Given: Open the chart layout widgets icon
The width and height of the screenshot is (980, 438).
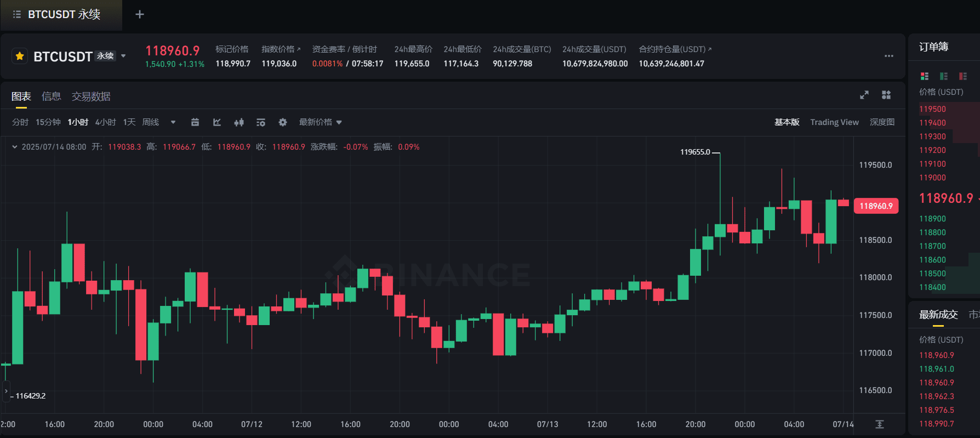Looking at the screenshot, I should (x=886, y=95).
